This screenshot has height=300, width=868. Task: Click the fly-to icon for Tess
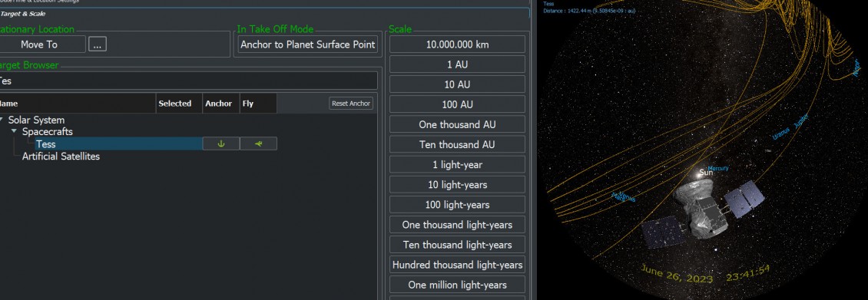click(258, 143)
